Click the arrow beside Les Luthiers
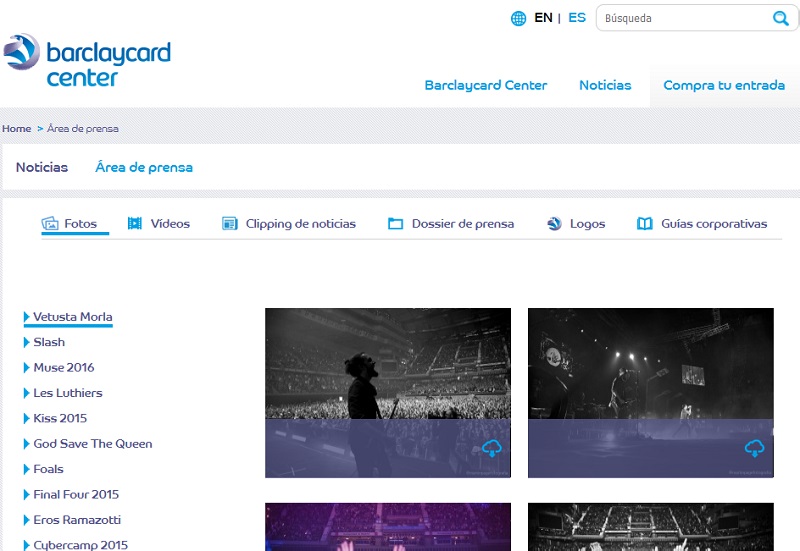The width and height of the screenshot is (800, 551). (27, 393)
